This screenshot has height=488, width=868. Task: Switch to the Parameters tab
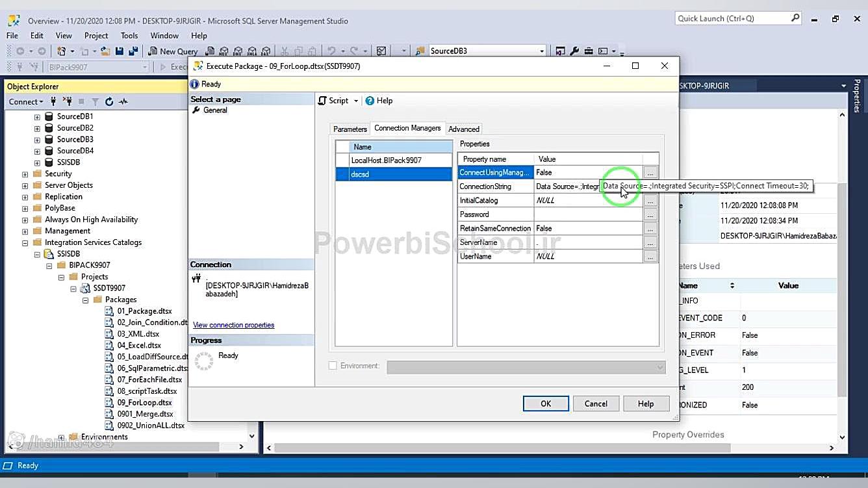click(x=350, y=129)
